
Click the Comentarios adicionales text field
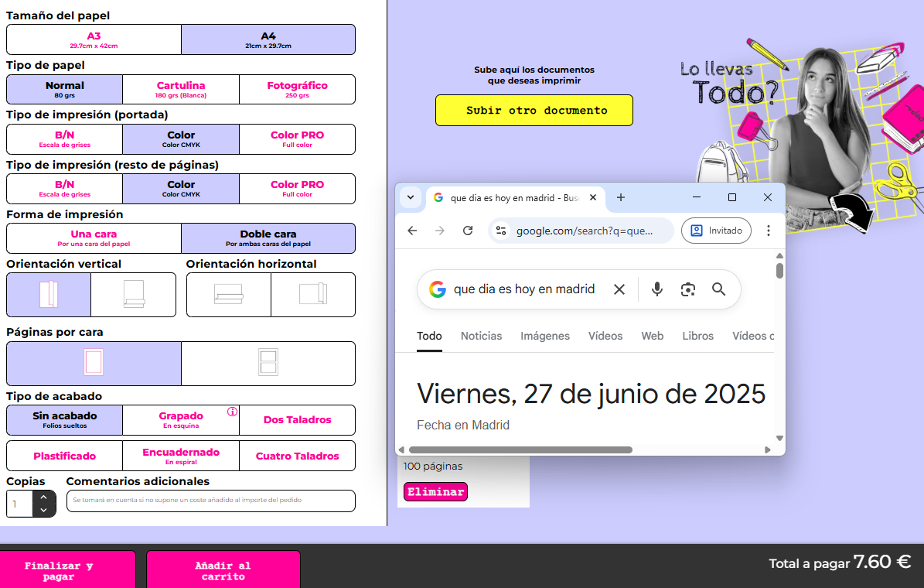click(210, 501)
